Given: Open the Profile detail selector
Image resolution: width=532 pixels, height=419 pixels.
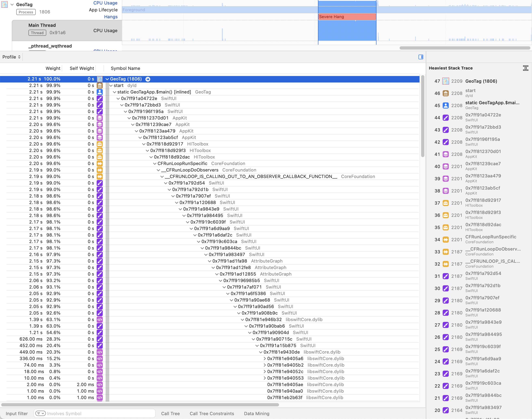Looking at the screenshot, I should coord(11,57).
